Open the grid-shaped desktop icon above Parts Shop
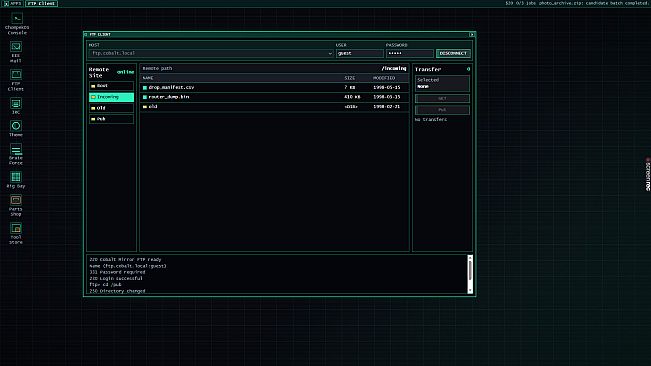 coord(16,180)
